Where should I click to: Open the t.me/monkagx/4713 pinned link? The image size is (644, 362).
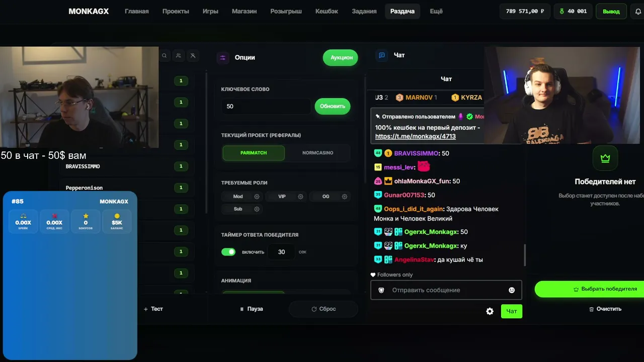pyautogui.click(x=416, y=136)
